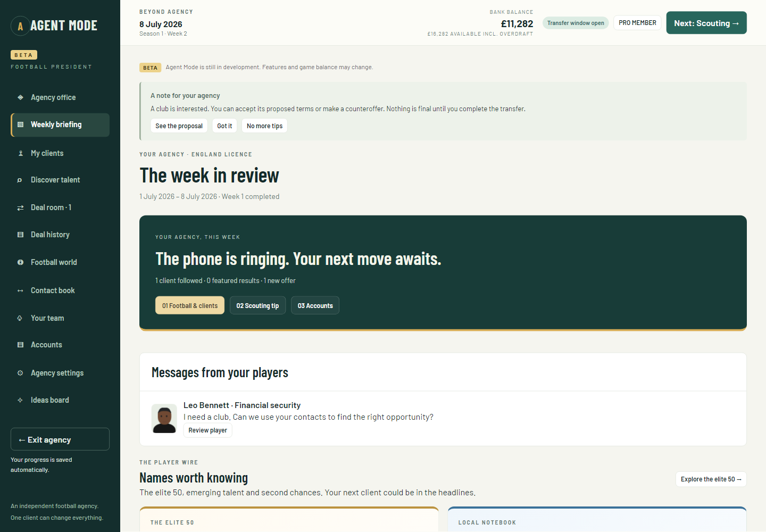Go to My clients page

tap(60, 153)
